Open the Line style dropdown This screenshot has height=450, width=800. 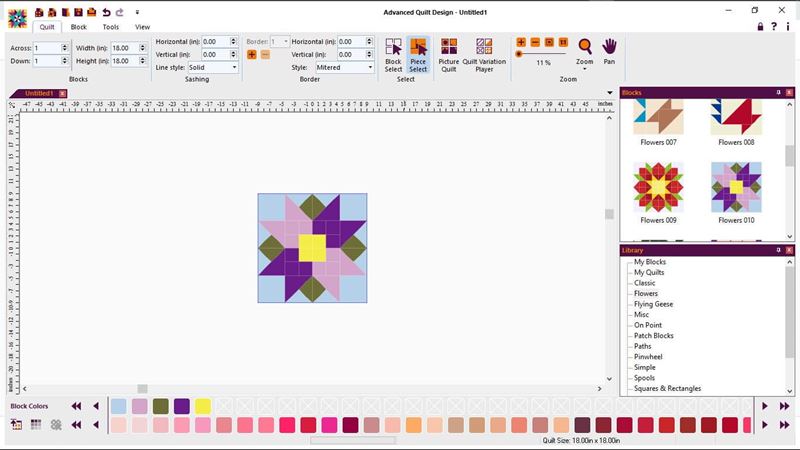click(213, 67)
